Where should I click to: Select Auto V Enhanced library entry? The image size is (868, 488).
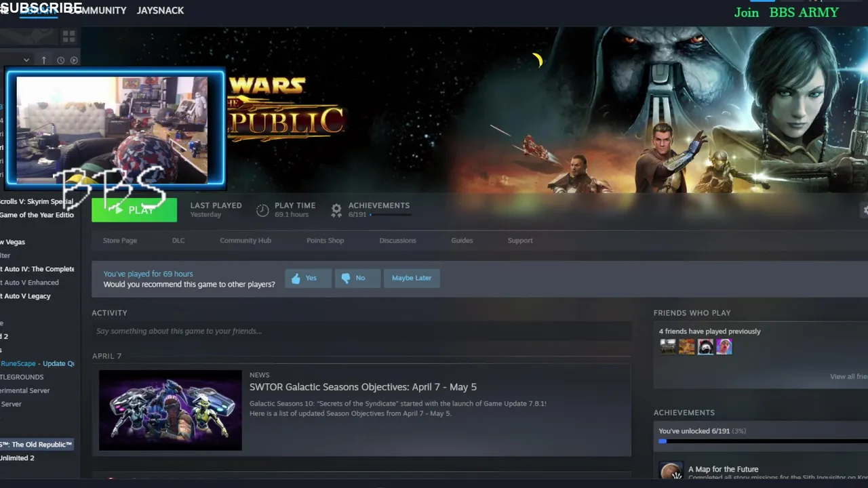29,283
